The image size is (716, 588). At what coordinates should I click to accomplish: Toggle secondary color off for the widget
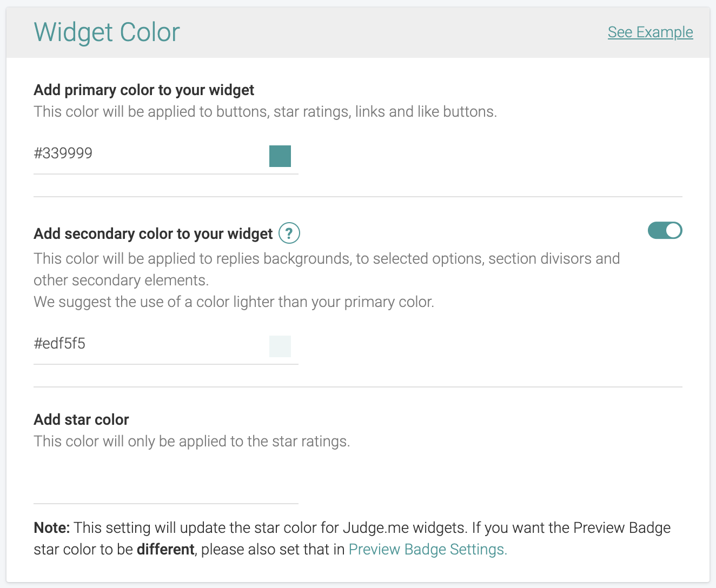(x=665, y=230)
